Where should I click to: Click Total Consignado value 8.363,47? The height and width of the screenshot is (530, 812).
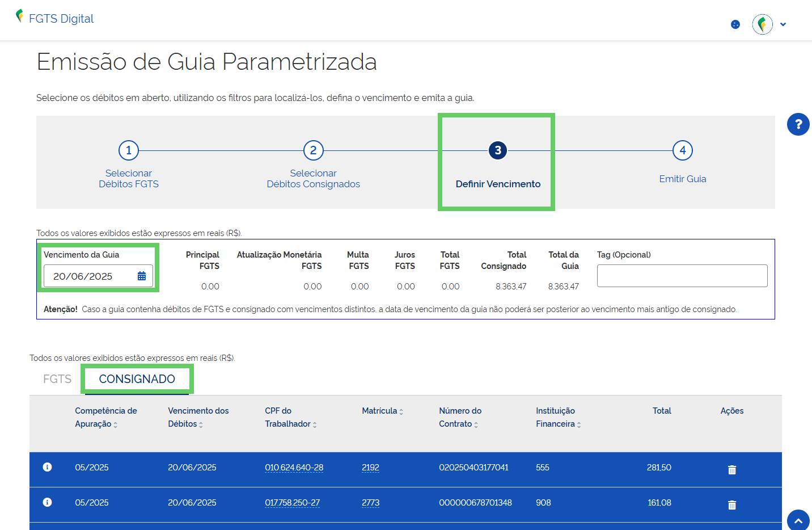[x=511, y=287]
